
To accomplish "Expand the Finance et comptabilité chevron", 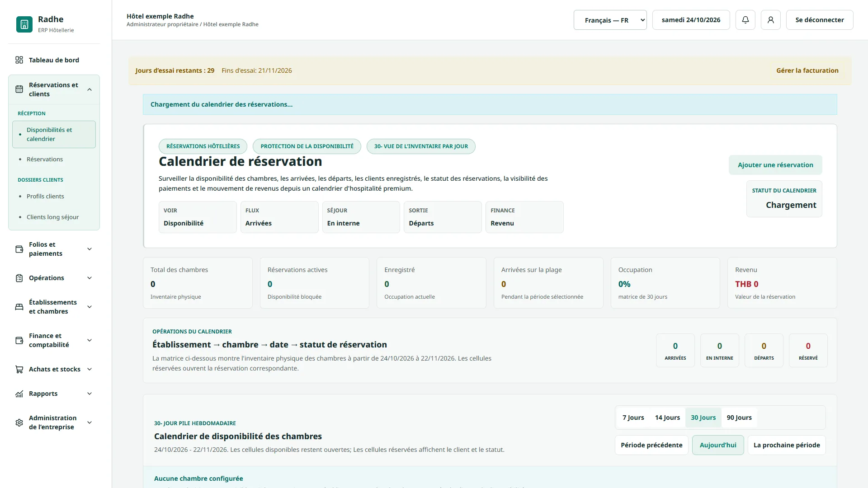I will [x=90, y=340].
